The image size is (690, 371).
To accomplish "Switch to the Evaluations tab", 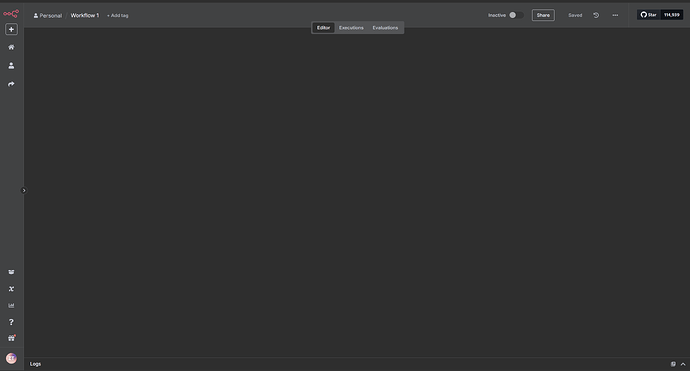I will [x=385, y=28].
